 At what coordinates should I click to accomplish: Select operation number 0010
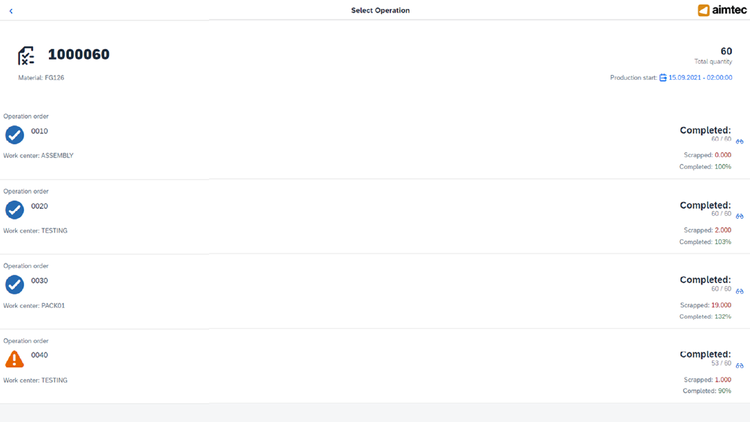[39, 131]
